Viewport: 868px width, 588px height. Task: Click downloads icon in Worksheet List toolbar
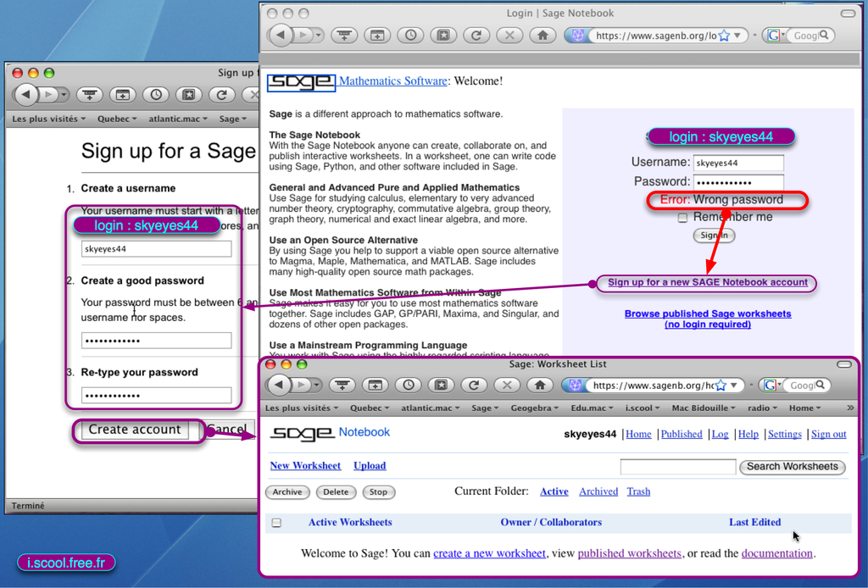pos(342,385)
